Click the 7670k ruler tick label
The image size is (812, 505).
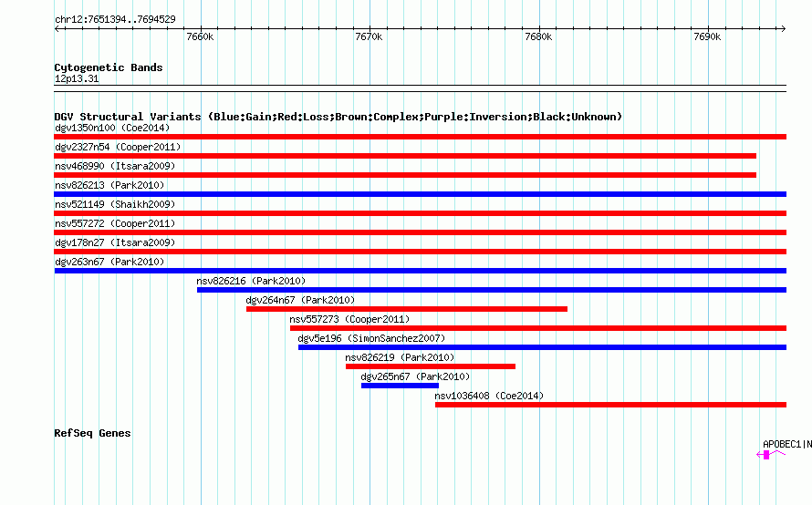click(x=370, y=36)
